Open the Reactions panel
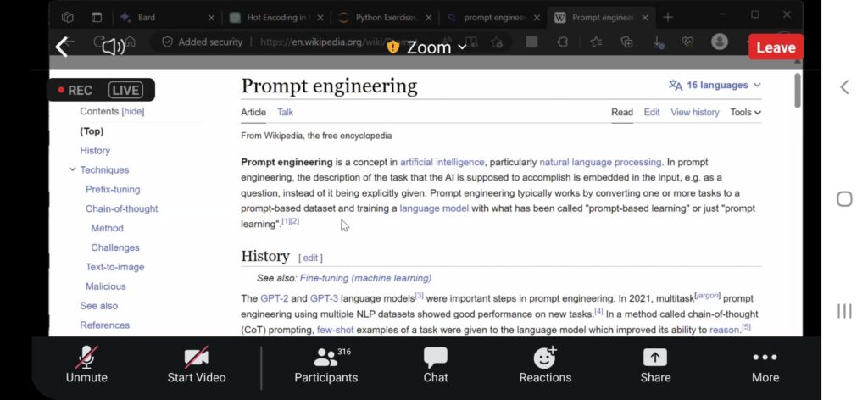The height and width of the screenshot is (400, 868). click(545, 364)
